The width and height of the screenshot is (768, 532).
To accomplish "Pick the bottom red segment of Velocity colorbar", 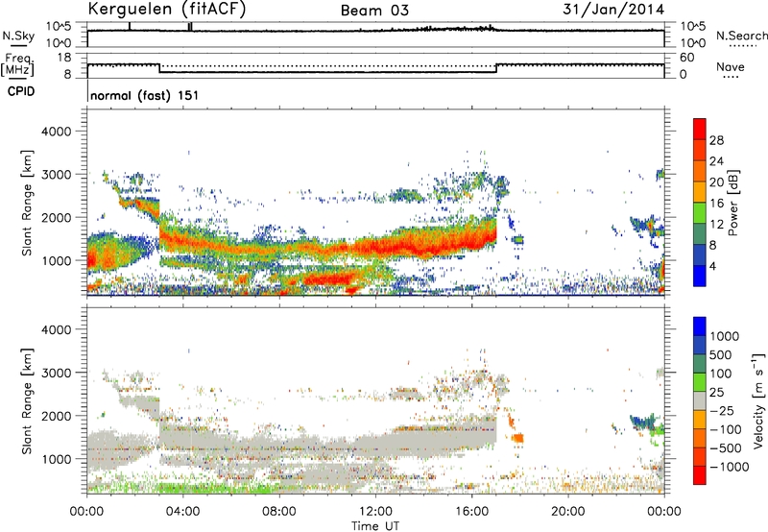I will click(x=700, y=475).
